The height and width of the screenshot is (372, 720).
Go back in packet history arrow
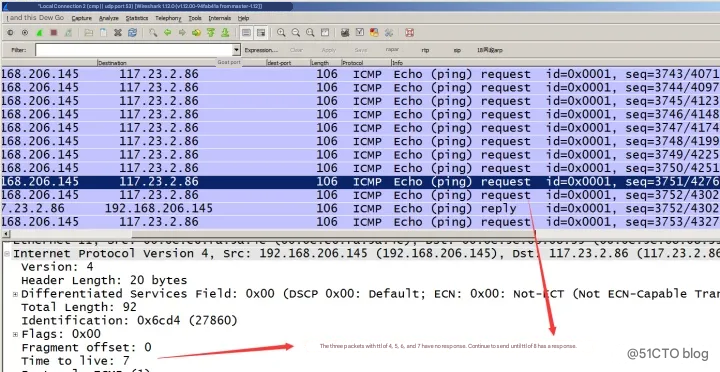click(168, 33)
